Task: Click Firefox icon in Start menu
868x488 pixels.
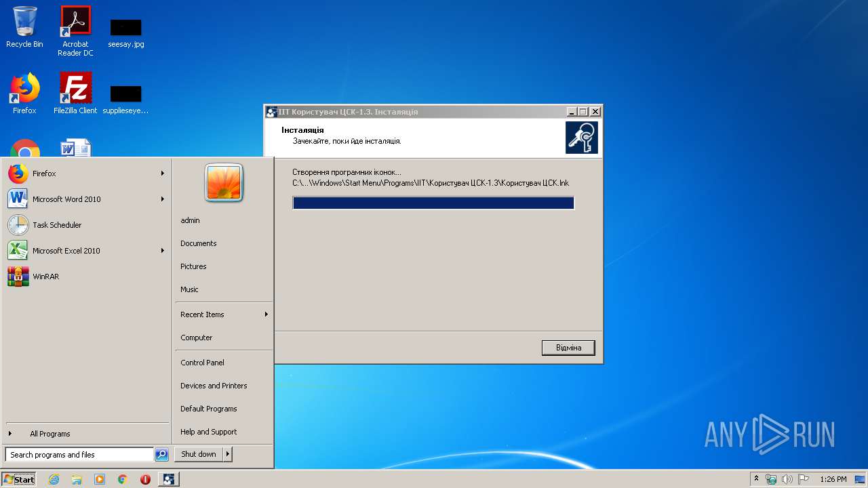Action: pyautogui.click(x=18, y=174)
